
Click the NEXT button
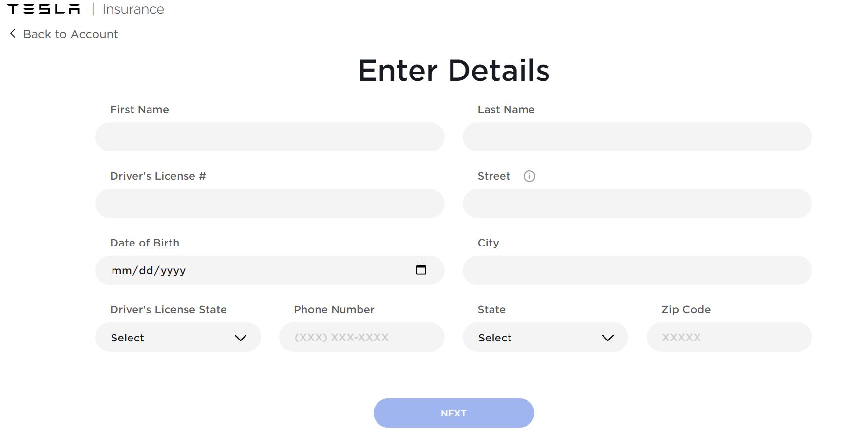[x=454, y=413]
